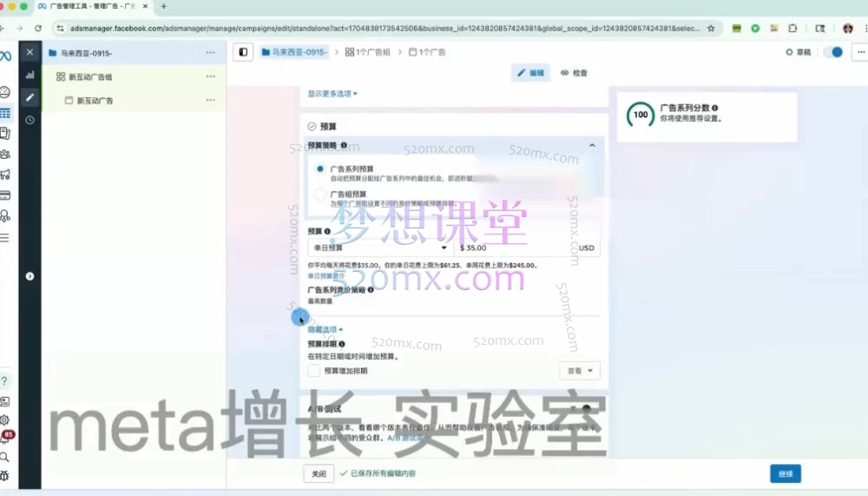Expand dark sidebar with arrow button
This screenshot has width=868, height=496.
click(30, 276)
